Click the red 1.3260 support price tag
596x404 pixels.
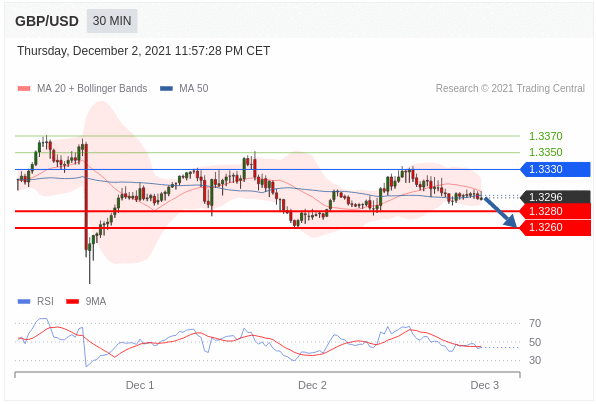click(555, 227)
